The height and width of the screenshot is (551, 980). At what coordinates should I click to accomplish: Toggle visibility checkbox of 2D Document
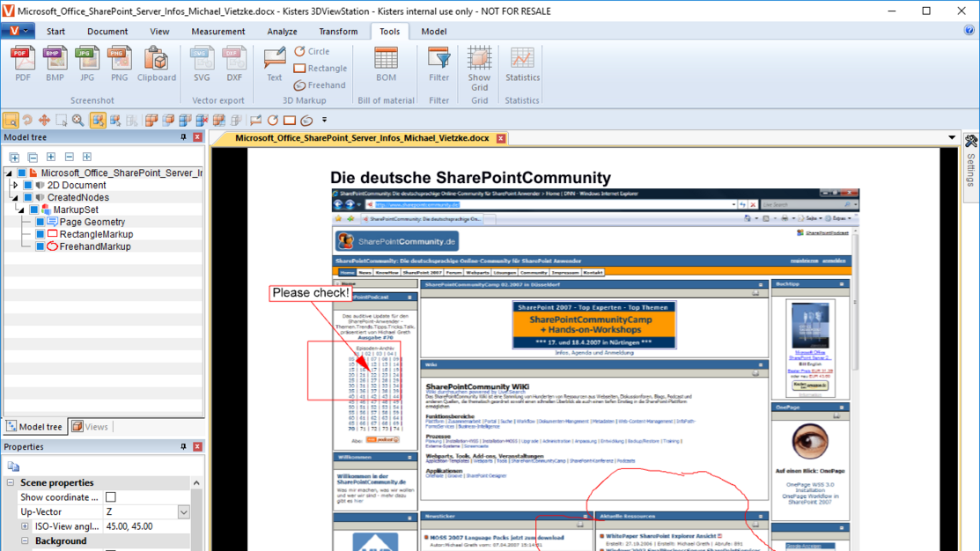(x=28, y=185)
